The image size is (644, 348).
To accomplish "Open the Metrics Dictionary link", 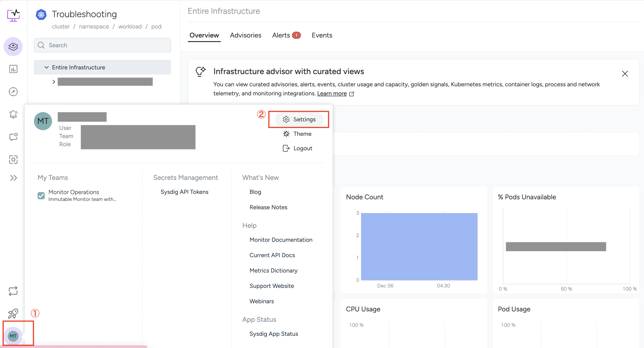I will (x=274, y=270).
